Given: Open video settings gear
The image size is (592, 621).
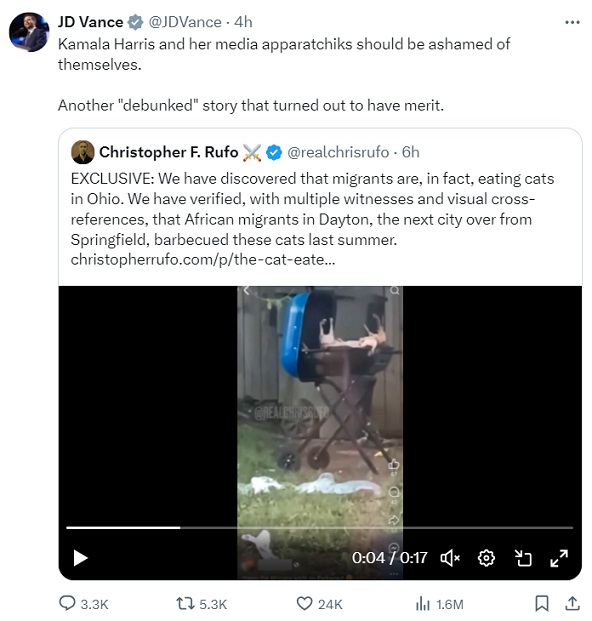Looking at the screenshot, I should tap(486, 558).
